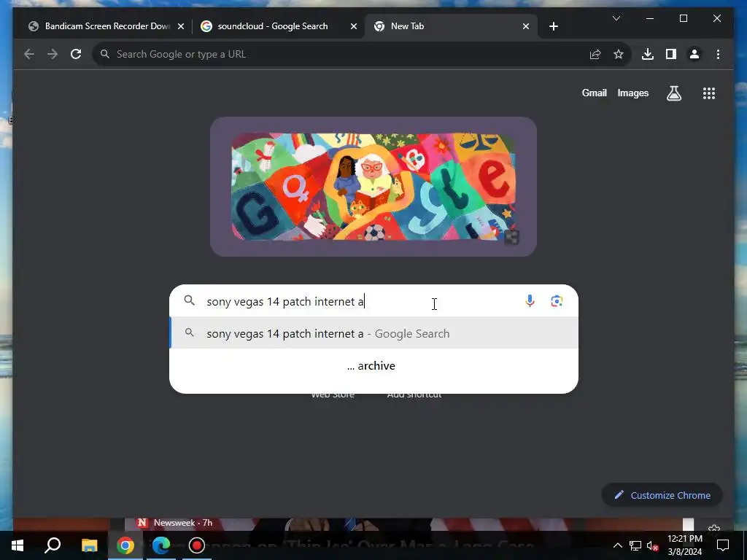Search by image with Google Lens icon
Screen dimensions: 747x560
tap(557, 301)
